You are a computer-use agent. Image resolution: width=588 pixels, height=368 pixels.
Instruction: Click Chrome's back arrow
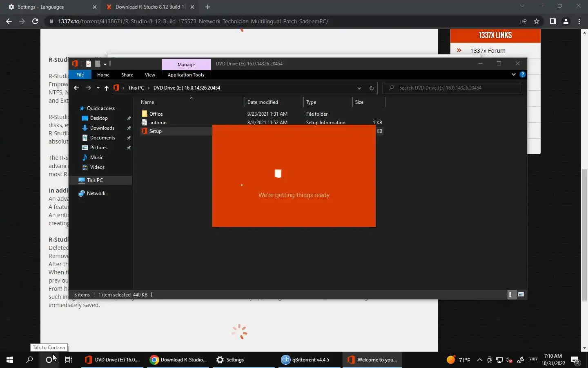9,21
